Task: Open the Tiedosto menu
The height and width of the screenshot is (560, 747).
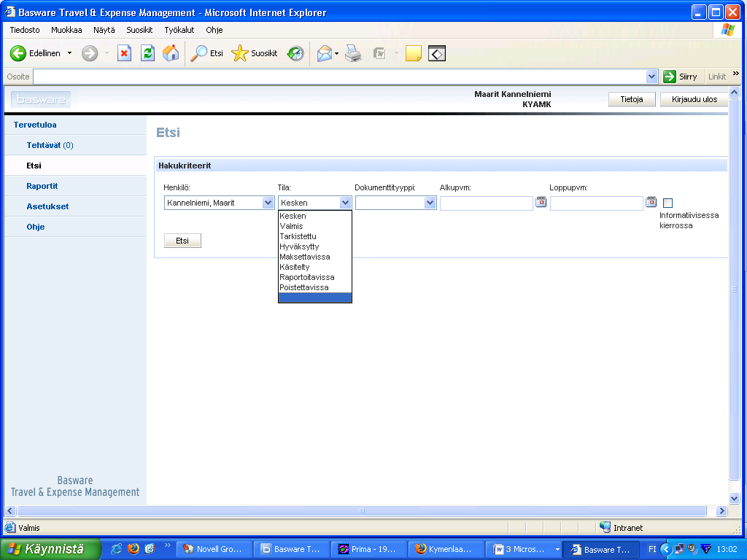Action: click(x=25, y=30)
